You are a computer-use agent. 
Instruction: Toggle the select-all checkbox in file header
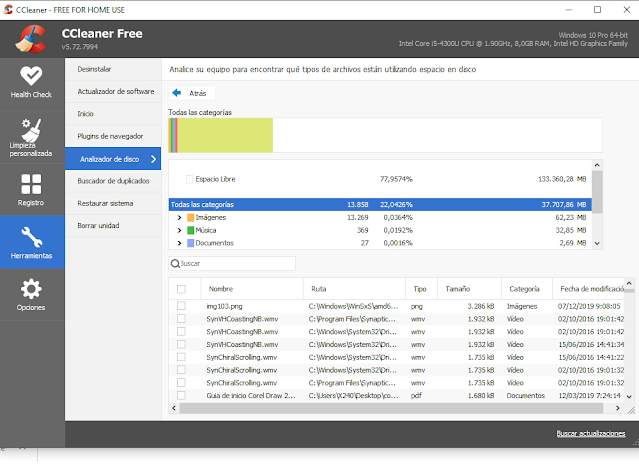pyautogui.click(x=181, y=289)
